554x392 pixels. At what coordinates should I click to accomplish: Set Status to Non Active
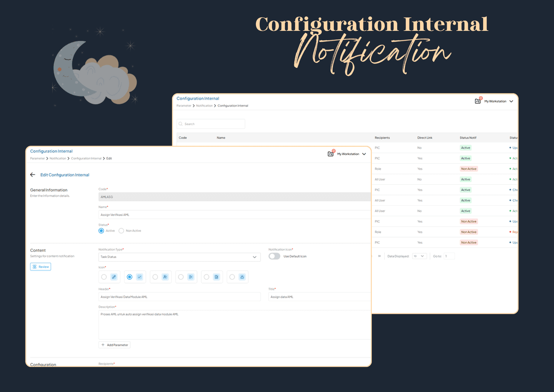tap(122, 231)
